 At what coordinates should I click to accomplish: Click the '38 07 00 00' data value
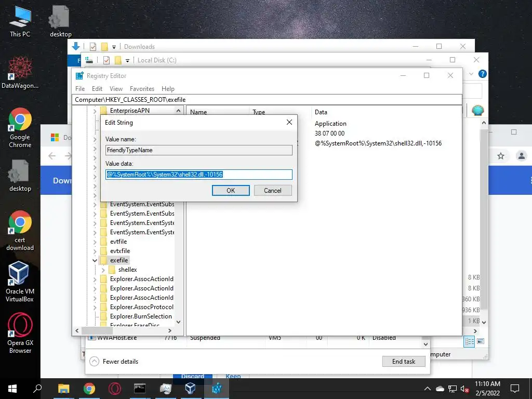[x=329, y=134]
